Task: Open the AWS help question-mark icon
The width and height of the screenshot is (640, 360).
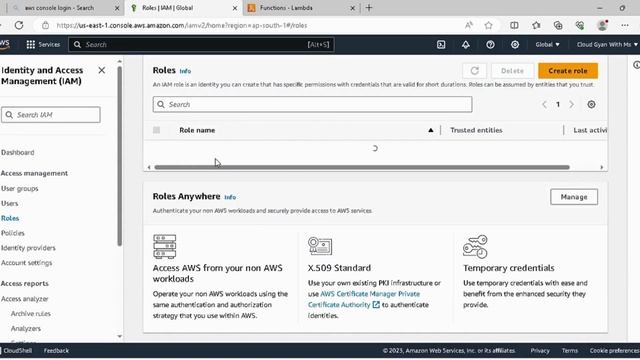Action: pos(490,44)
